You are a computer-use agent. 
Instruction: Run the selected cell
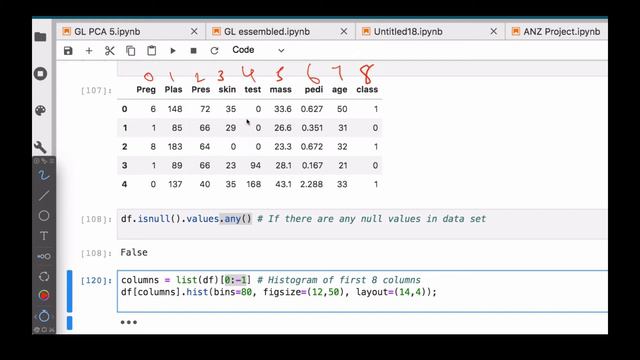tap(173, 51)
